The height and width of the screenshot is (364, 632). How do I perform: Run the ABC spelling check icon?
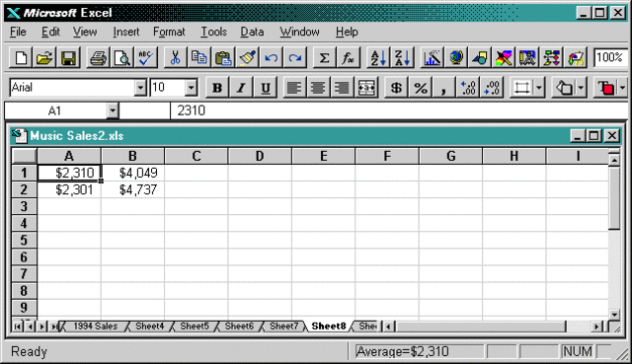145,58
